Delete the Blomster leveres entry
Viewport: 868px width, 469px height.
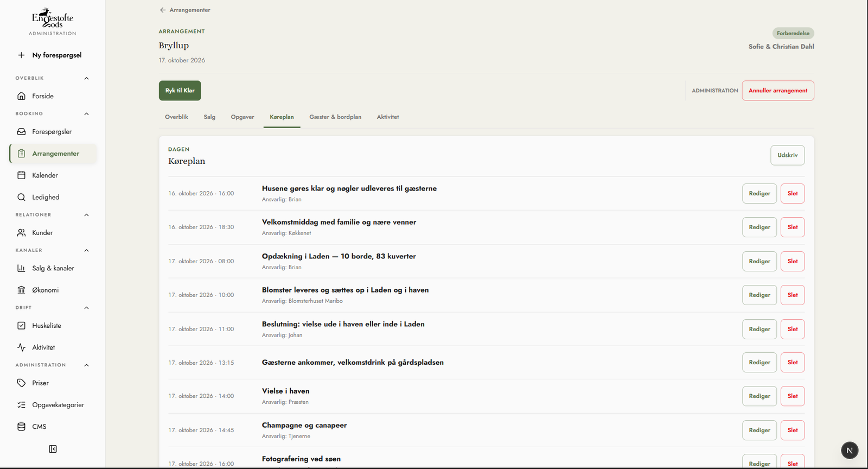tap(793, 295)
